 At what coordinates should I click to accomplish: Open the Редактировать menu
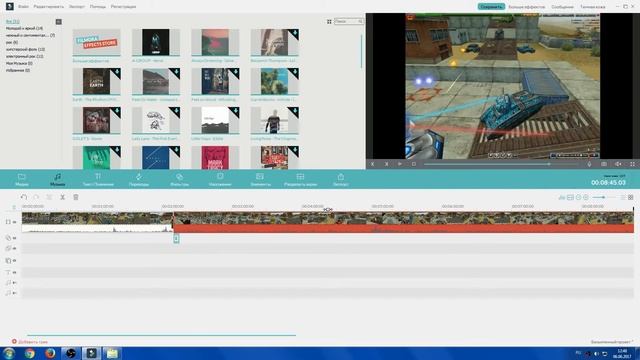point(49,7)
